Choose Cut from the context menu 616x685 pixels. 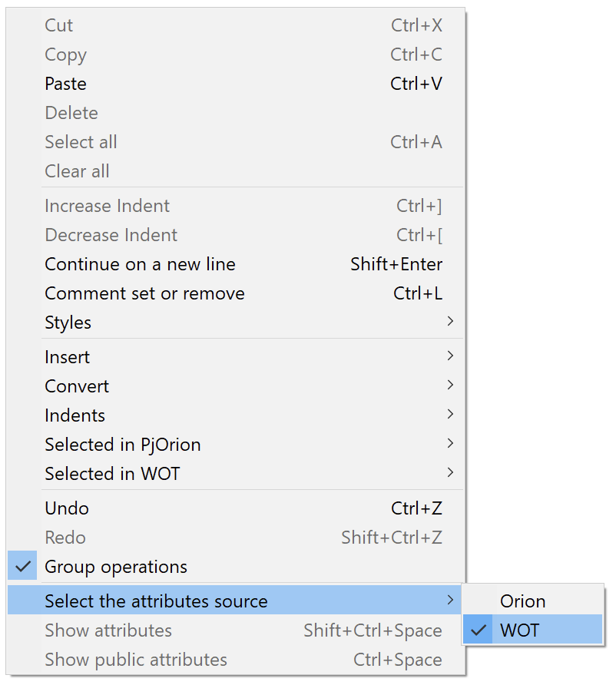[x=59, y=25]
